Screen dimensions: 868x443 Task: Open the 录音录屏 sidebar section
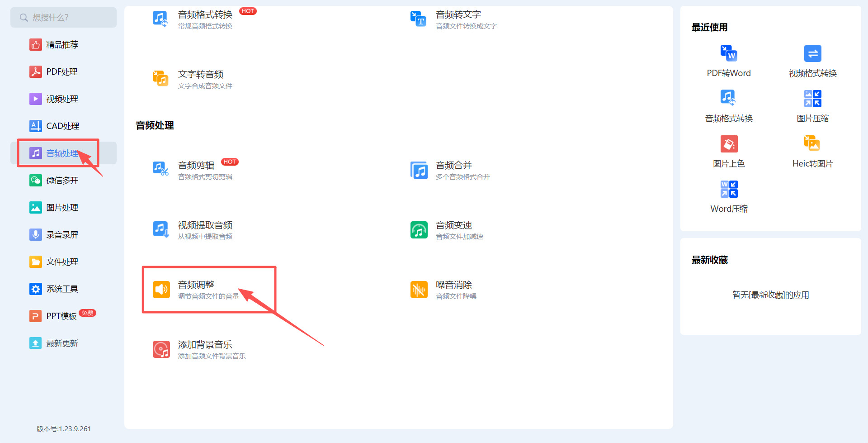(61, 234)
